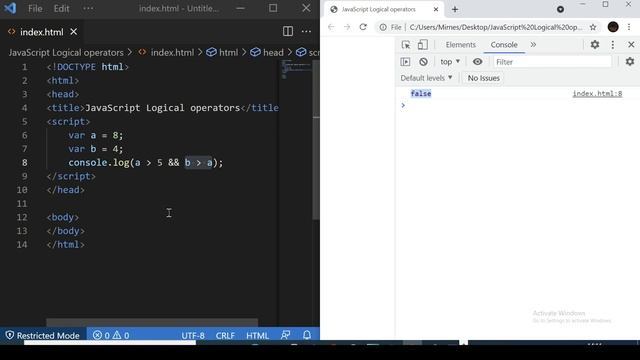The height and width of the screenshot is (360, 640).
Task: Click the VS Code minimap
Action: [x=296, y=69]
